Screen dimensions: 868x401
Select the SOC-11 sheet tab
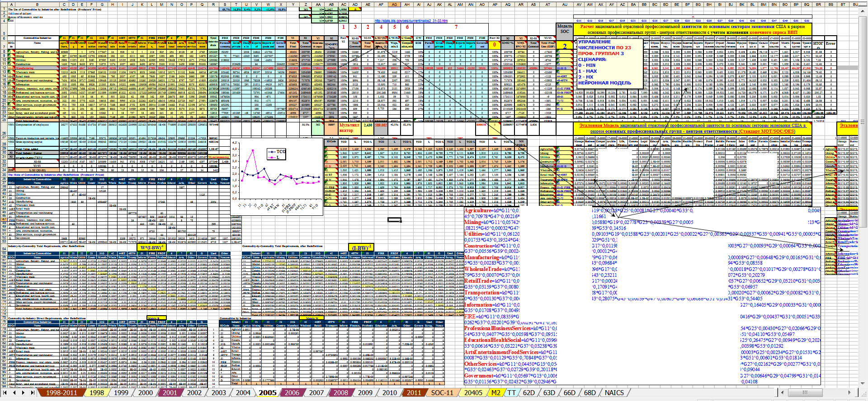pyautogui.click(x=442, y=393)
